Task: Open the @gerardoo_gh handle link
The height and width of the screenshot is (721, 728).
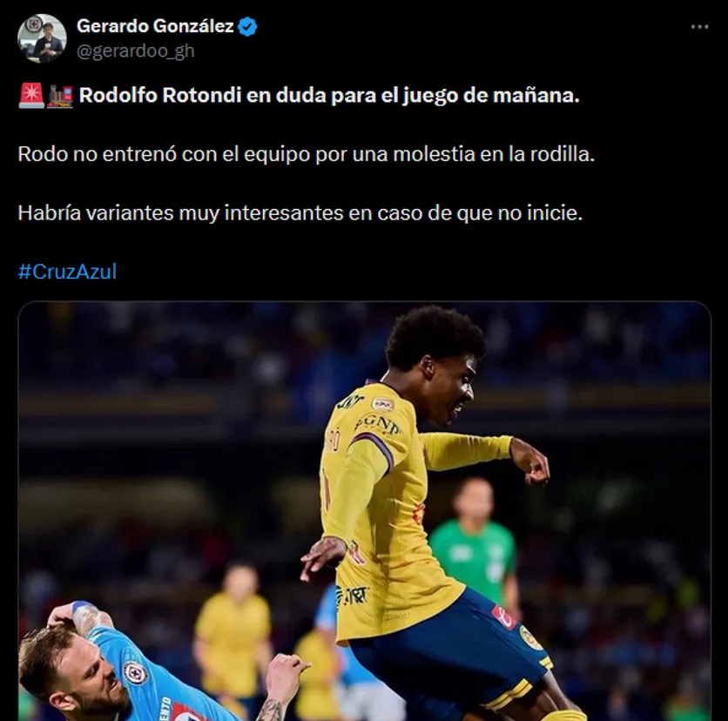Action: tap(136, 51)
